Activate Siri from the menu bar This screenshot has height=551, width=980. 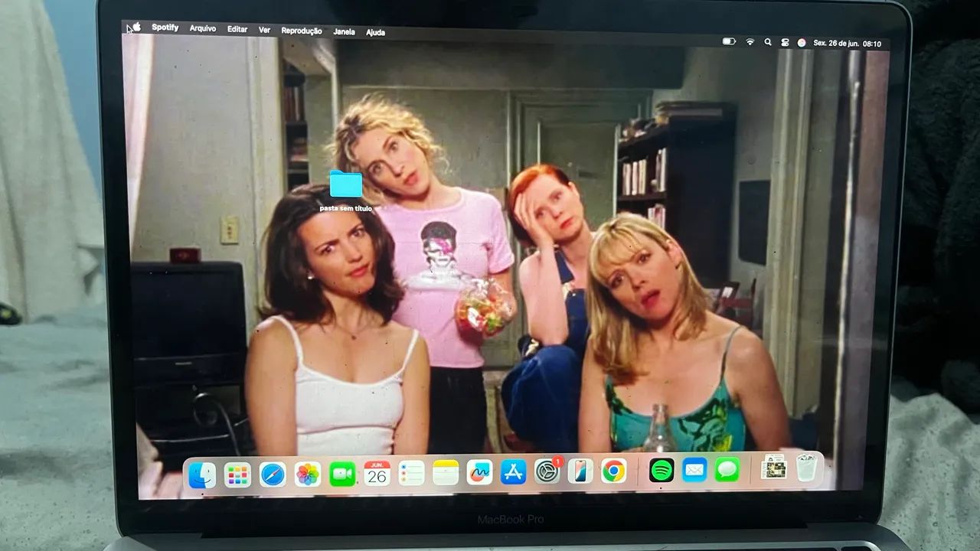[x=802, y=43]
